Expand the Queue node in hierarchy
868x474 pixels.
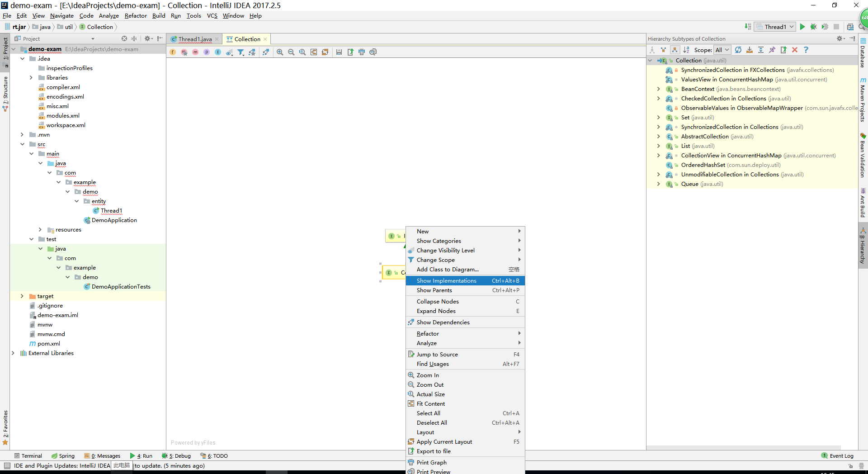[x=659, y=184]
